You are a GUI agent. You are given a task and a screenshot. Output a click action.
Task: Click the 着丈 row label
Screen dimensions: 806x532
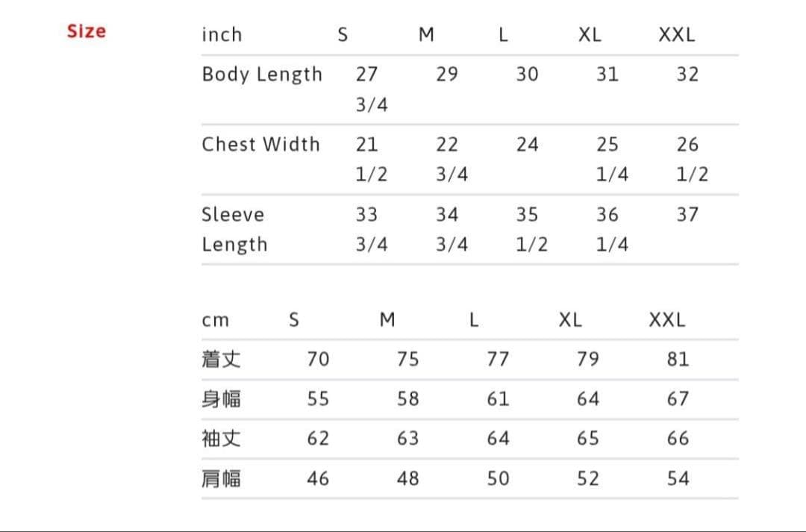(x=221, y=360)
